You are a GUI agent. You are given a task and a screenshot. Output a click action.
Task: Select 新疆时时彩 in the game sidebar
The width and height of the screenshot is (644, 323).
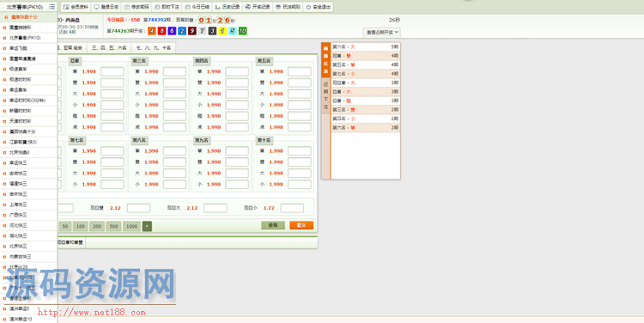tap(28, 111)
